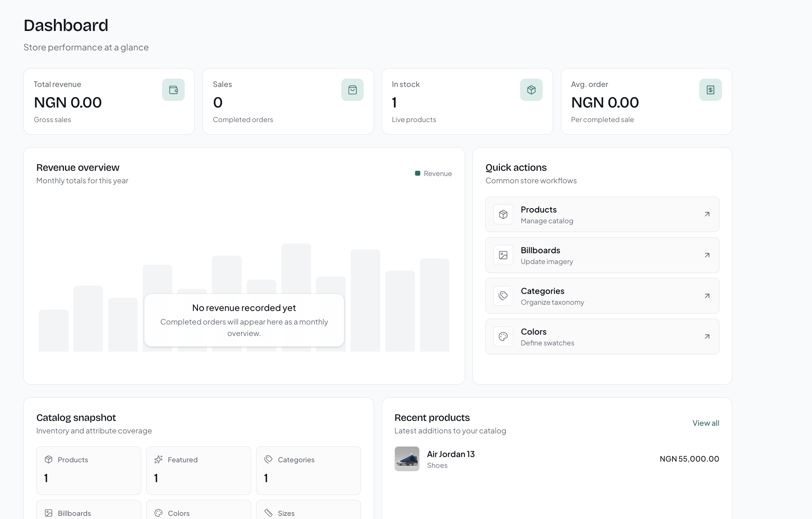Image resolution: width=812 pixels, height=519 pixels.
Task: Click the box icon in In stock card
Action: coord(531,90)
